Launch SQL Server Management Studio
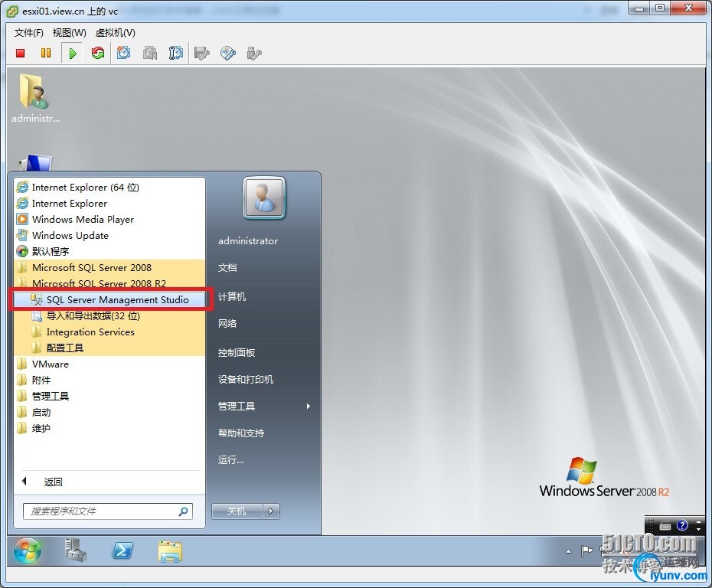The height and width of the screenshot is (588, 712). point(109,299)
